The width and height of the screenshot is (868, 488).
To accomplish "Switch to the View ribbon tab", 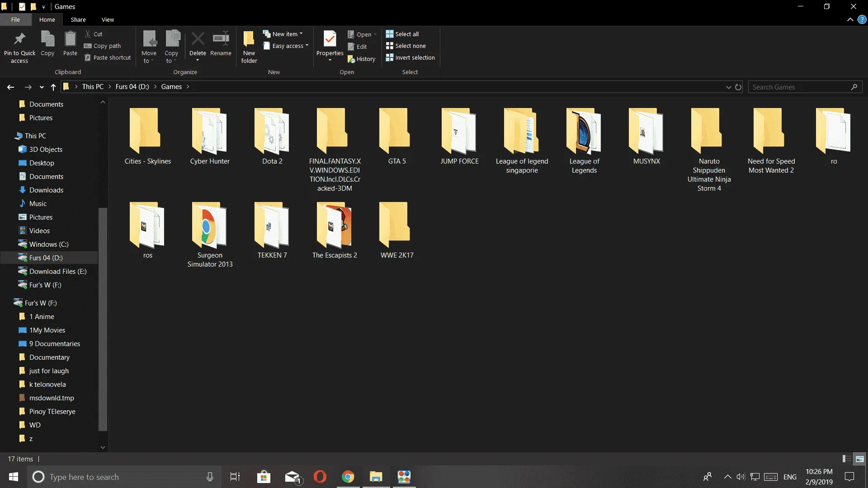I will coord(108,19).
